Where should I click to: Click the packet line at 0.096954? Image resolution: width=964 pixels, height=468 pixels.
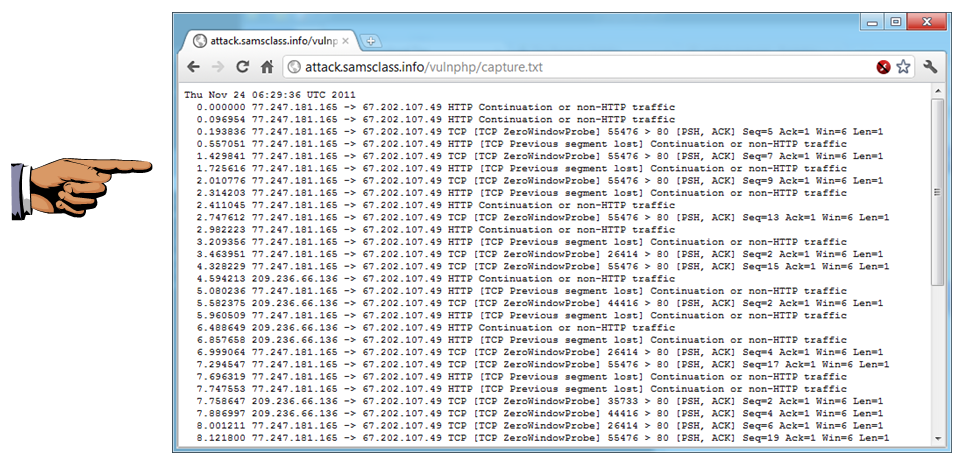[435, 119]
